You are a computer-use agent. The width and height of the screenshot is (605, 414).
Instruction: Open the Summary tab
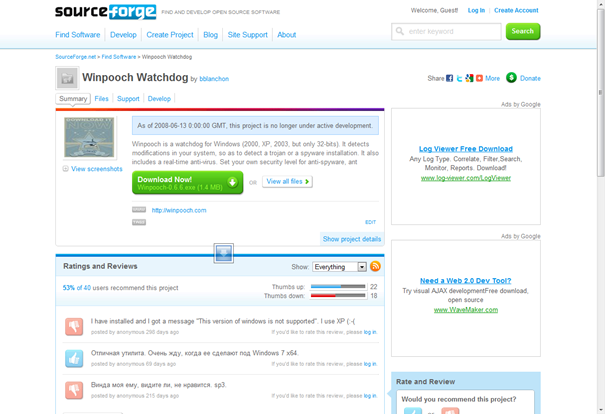click(x=73, y=99)
